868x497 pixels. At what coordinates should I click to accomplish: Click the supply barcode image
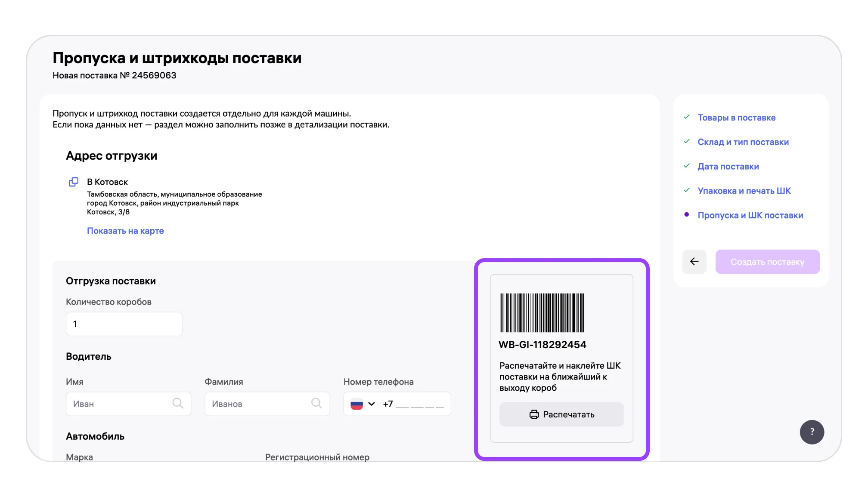point(542,313)
